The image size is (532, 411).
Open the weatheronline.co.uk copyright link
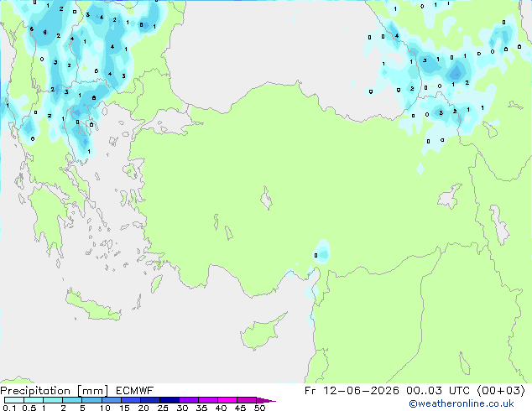(x=462, y=403)
